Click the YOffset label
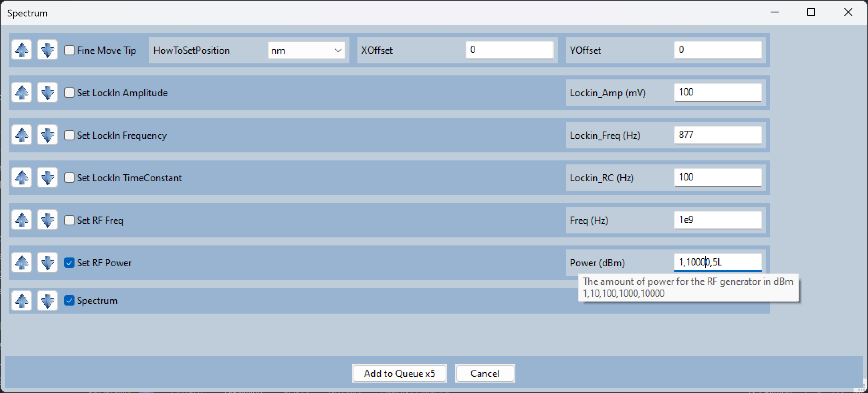This screenshot has width=868, height=393. [x=585, y=51]
